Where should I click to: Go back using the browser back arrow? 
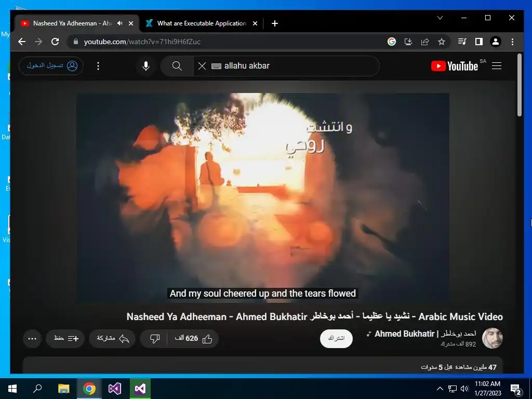(x=22, y=42)
